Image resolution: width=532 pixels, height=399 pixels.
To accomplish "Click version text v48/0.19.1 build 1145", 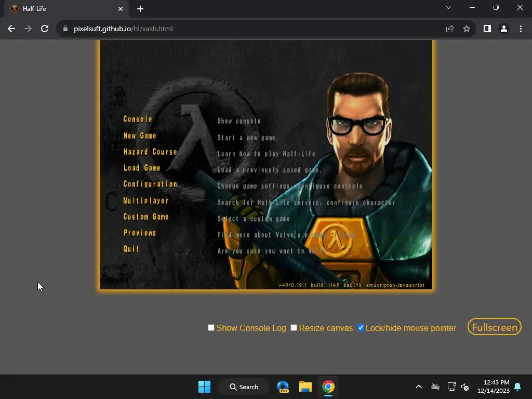I will [x=309, y=285].
